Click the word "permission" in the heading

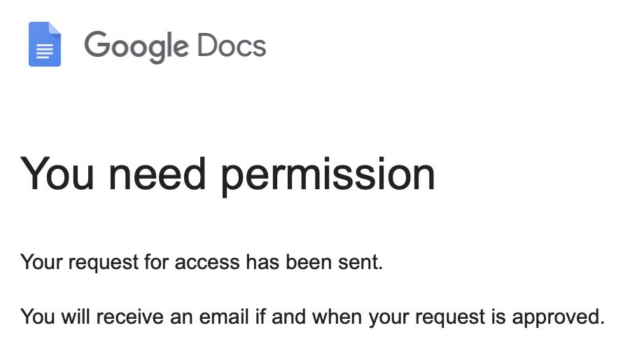(328, 177)
